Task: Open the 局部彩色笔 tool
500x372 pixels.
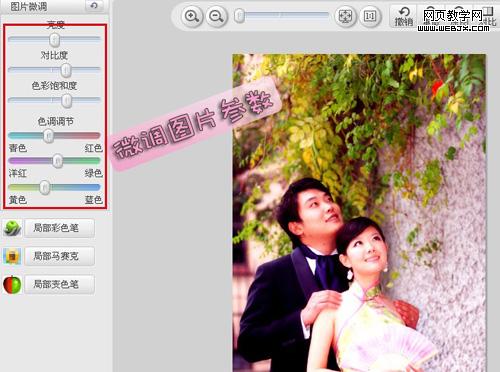Action: pos(59,228)
